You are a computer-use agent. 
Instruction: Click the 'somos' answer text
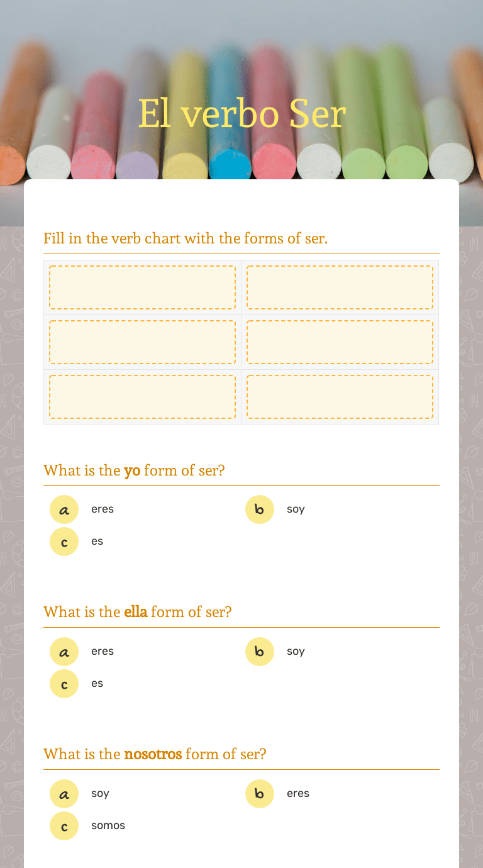(x=108, y=825)
